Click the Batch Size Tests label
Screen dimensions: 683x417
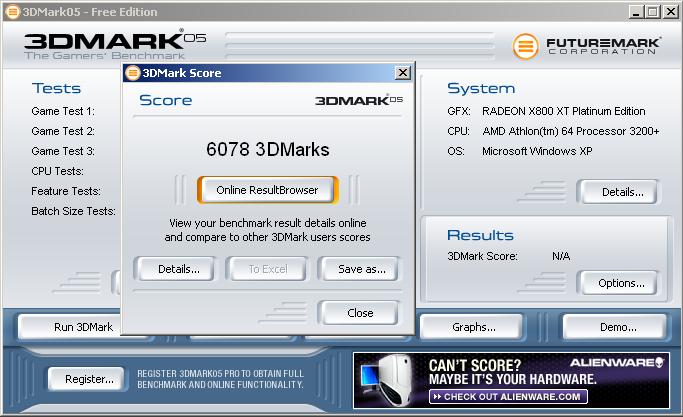click(73, 211)
